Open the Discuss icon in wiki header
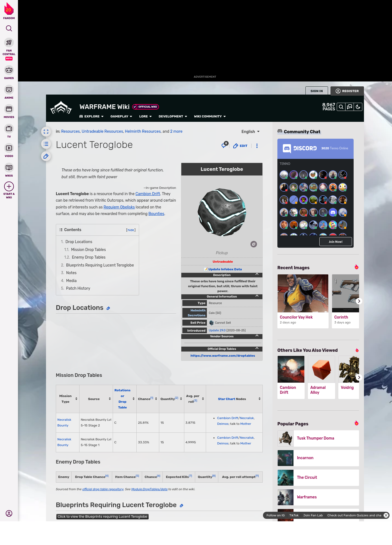 pyautogui.click(x=350, y=107)
